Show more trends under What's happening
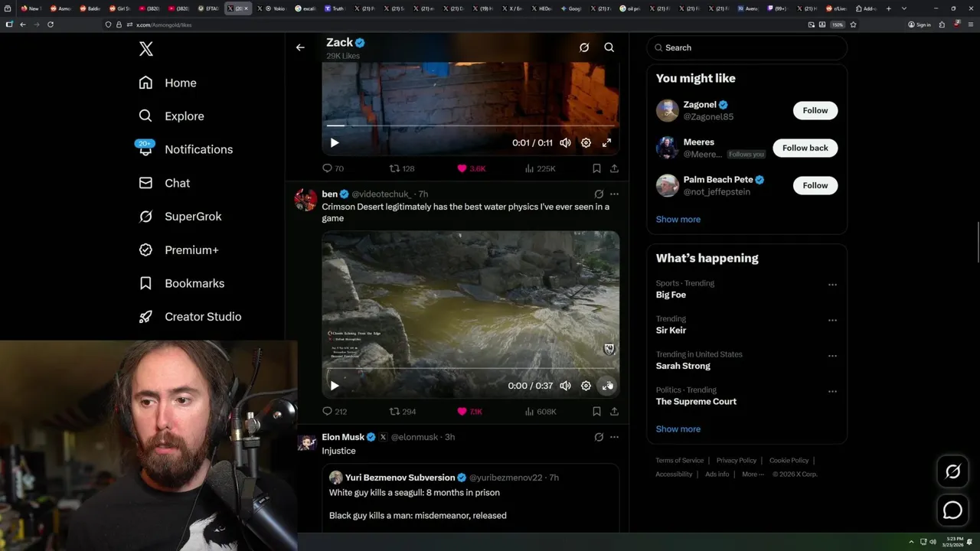The width and height of the screenshot is (980, 551). (x=678, y=429)
